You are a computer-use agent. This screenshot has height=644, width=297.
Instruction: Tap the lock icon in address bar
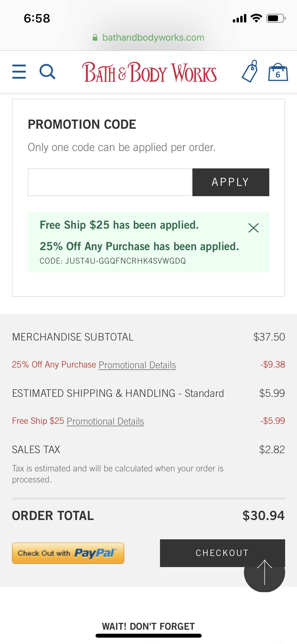(x=95, y=38)
